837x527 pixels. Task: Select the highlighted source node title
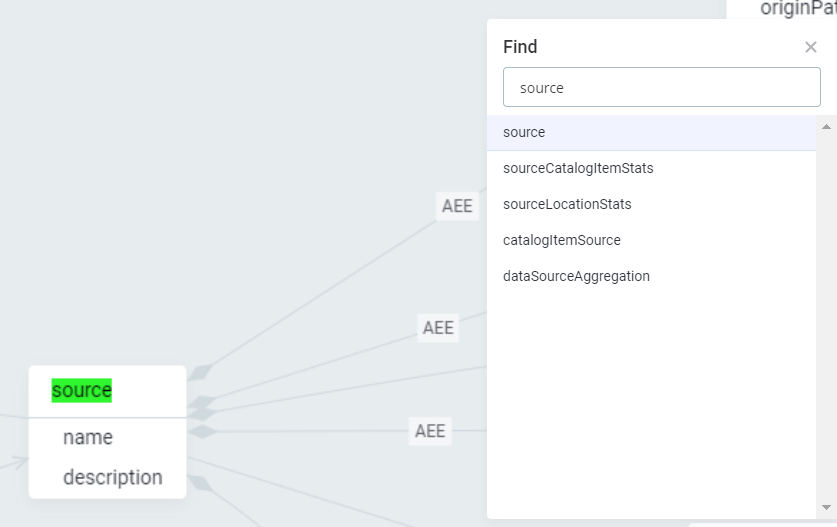[x=82, y=390]
